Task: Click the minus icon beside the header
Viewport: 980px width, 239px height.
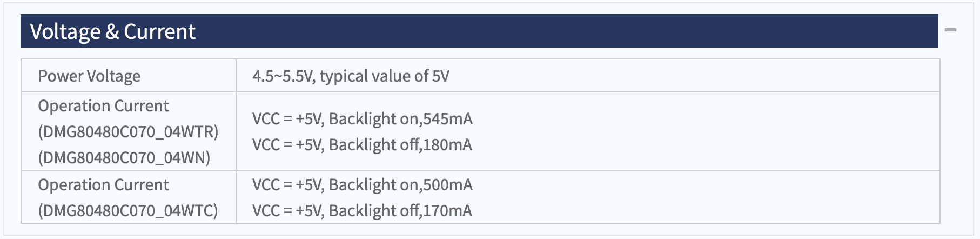Action: (950, 30)
